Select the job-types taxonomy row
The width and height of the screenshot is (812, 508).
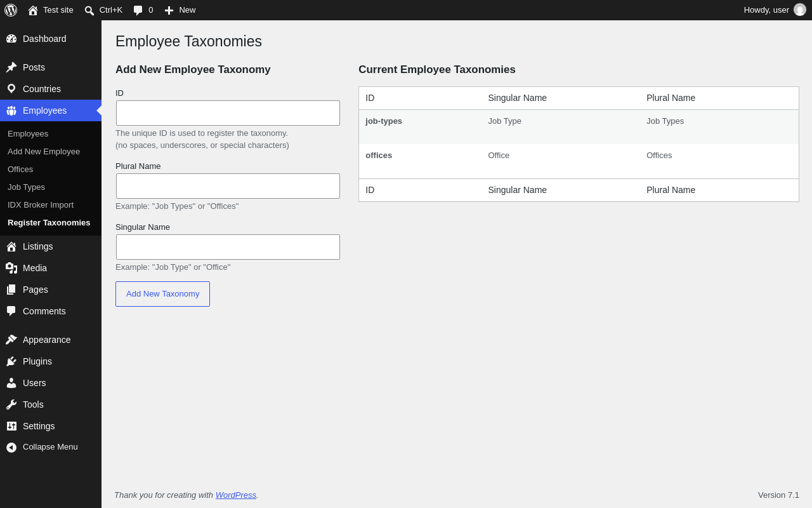pos(579,127)
